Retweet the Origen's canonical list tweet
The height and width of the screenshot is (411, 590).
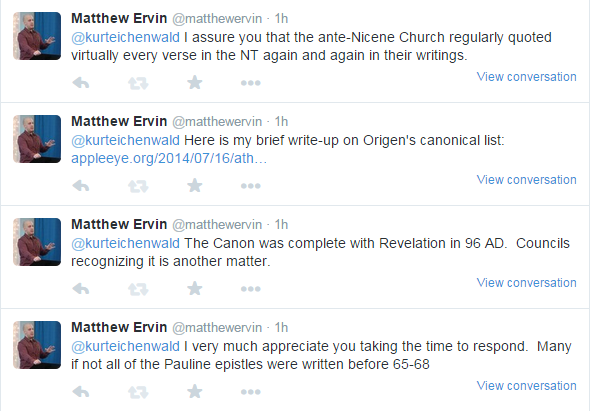(138, 186)
